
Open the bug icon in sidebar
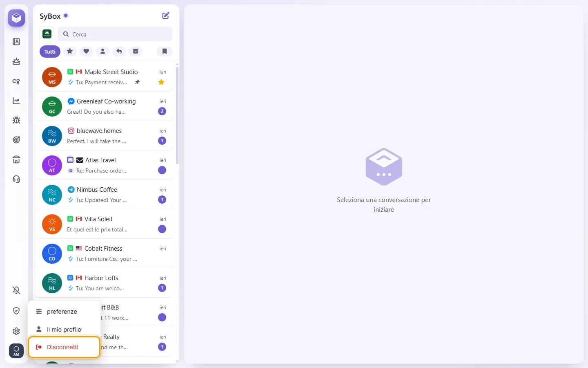click(x=16, y=120)
